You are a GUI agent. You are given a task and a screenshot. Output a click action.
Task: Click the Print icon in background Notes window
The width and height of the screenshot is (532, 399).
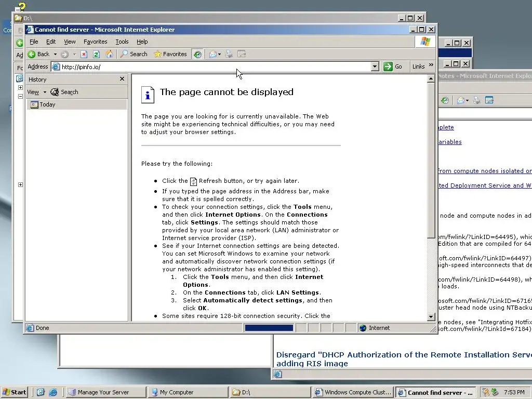click(477, 100)
